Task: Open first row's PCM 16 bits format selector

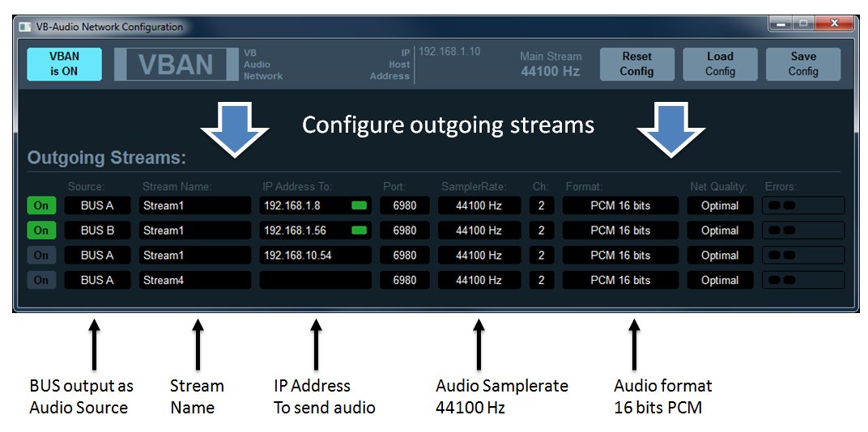Action: [620, 205]
